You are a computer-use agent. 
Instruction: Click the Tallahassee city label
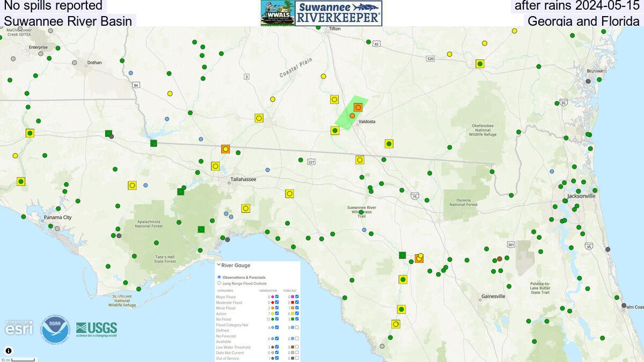(243, 179)
